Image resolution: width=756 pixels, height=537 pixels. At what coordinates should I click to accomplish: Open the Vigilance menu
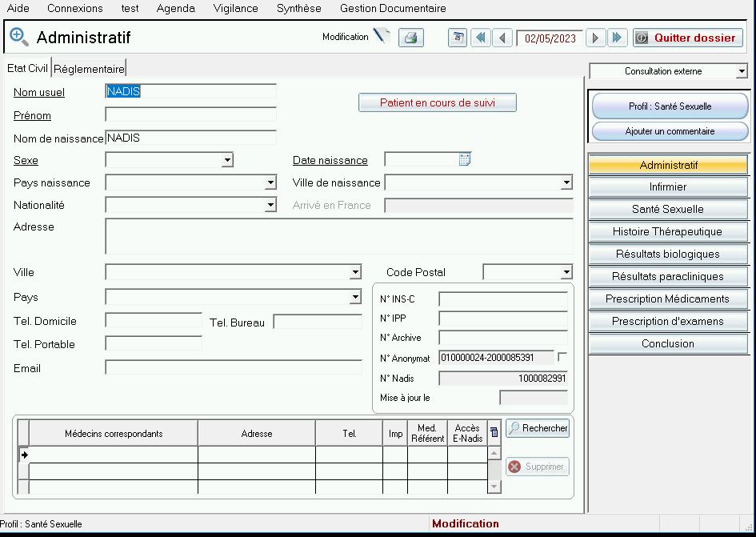(235, 8)
